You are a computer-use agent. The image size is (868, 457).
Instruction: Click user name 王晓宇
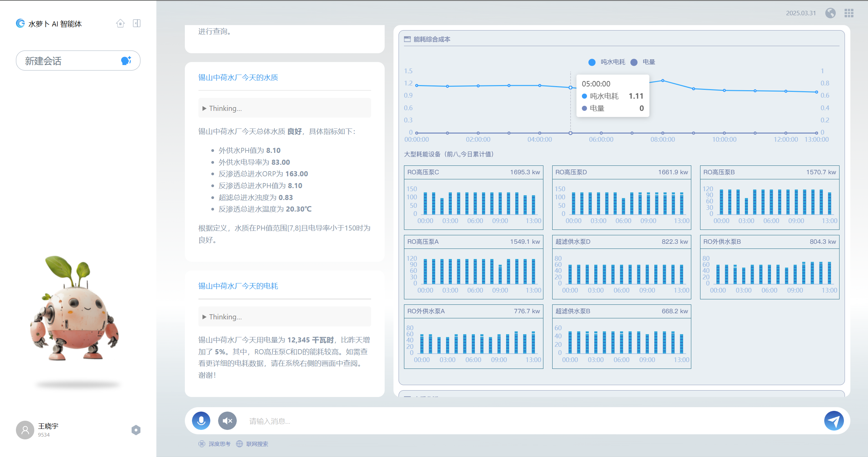pyautogui.click(x=48, y=426)
